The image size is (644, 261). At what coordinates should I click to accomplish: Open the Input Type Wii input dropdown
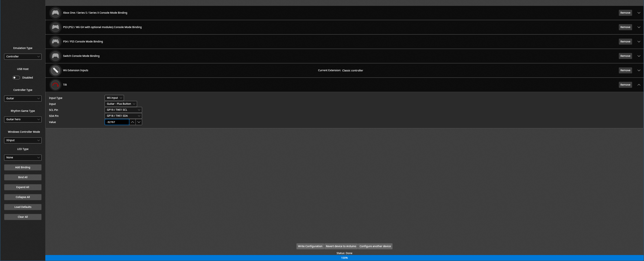[114, 98]
